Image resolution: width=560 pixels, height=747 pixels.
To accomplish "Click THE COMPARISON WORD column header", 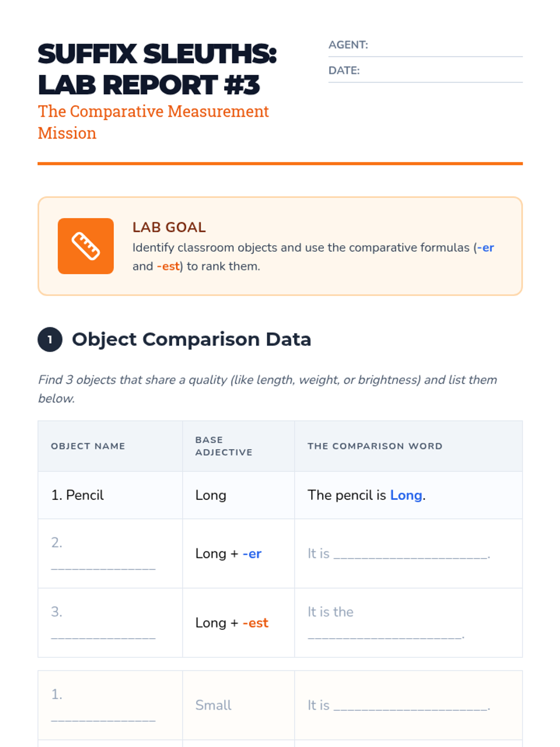I will tap(375, 446).
